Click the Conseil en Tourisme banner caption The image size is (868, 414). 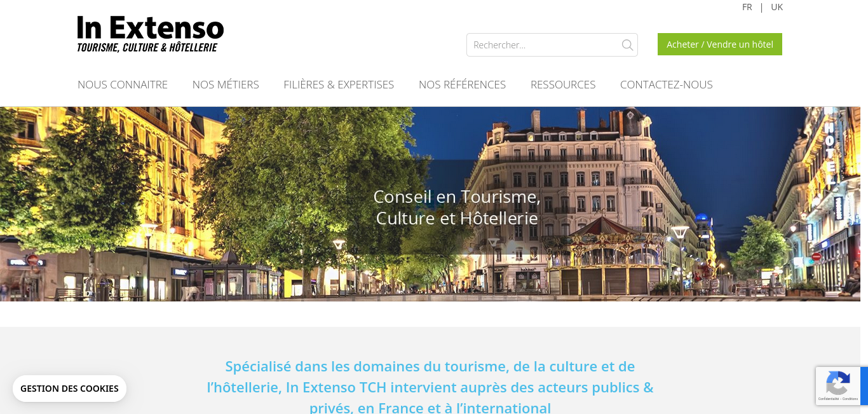[x=457, y=207]
